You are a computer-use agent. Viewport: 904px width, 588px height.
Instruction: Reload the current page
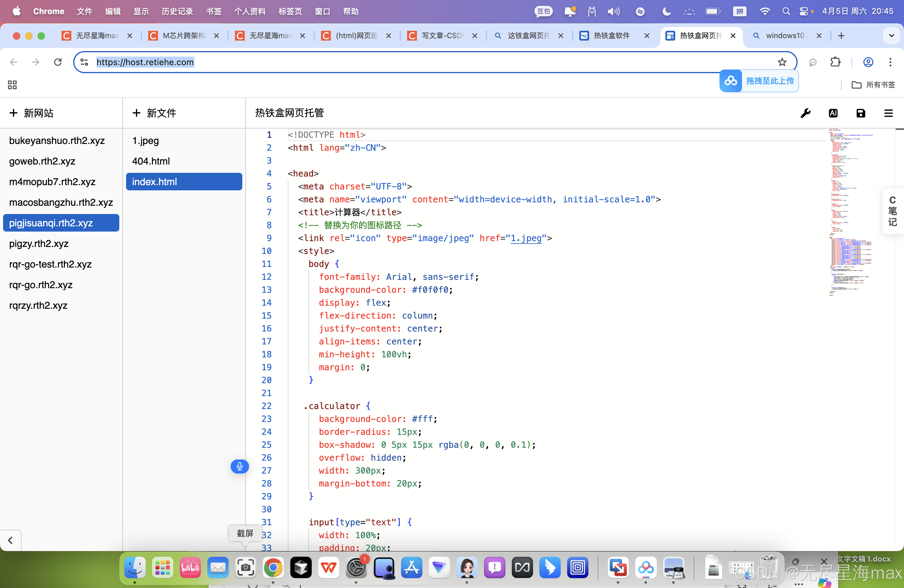coord(58,62)
